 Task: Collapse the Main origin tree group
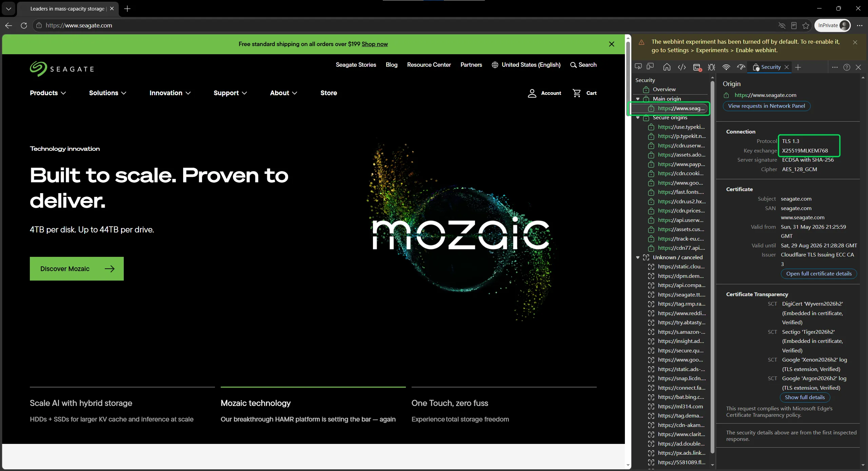coord(638,99)
